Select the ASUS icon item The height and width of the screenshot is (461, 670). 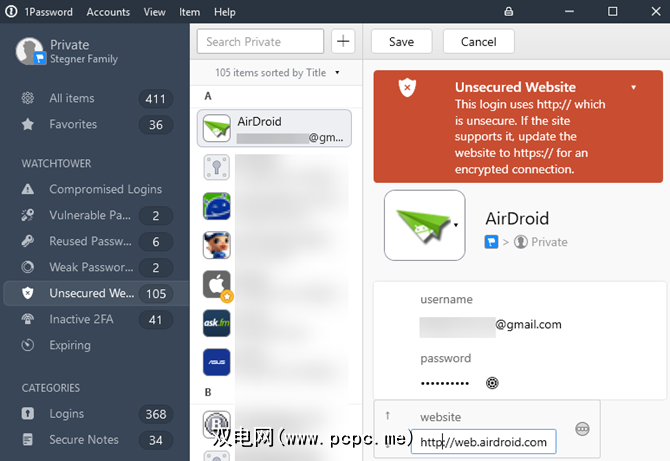click(217, 362)
